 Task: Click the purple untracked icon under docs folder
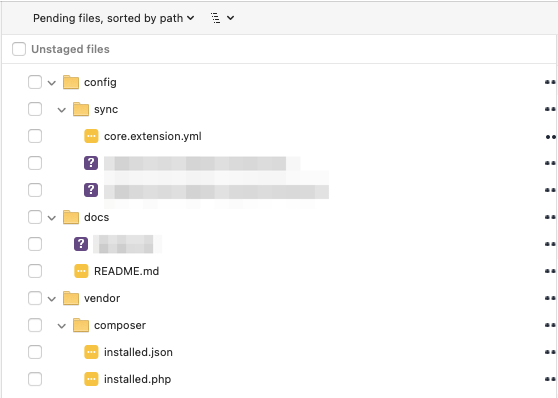click(81, 244)
